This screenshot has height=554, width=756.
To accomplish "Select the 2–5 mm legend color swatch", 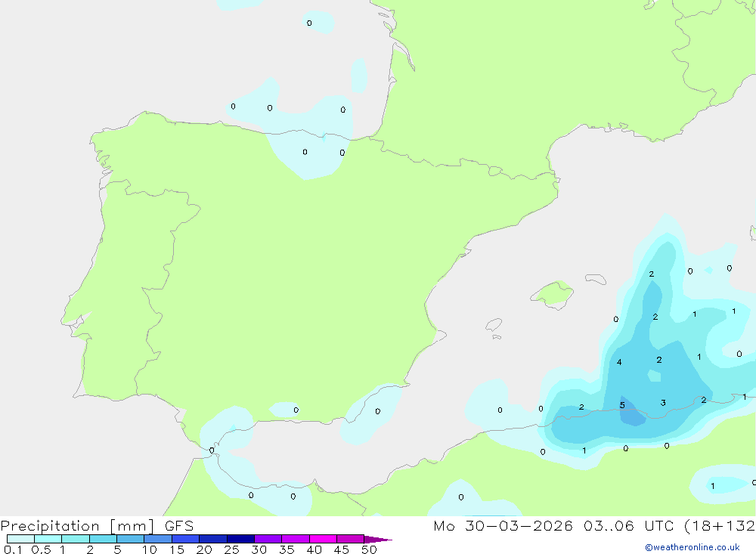I will point(103,539).
